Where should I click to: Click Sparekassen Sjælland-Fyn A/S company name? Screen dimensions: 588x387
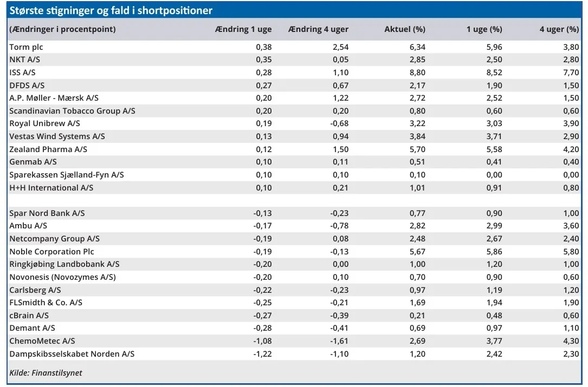(67, 175)
